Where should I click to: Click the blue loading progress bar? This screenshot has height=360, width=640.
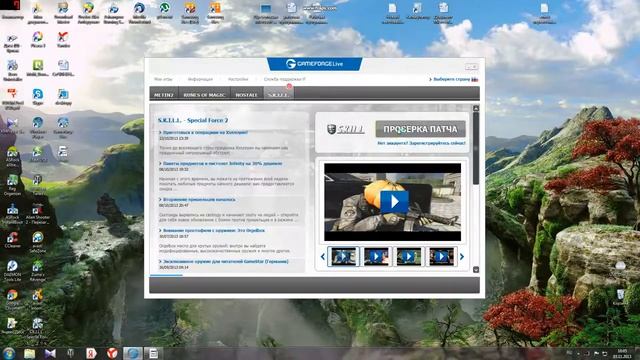pyautogui.click(x=166, y=276)
